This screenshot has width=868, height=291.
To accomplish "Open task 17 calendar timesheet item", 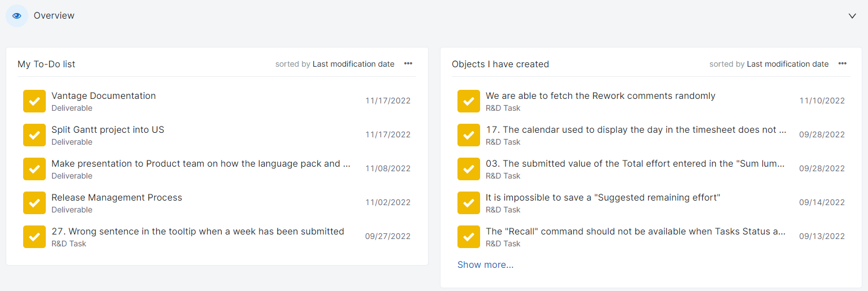I will click(x=636, y=130).
